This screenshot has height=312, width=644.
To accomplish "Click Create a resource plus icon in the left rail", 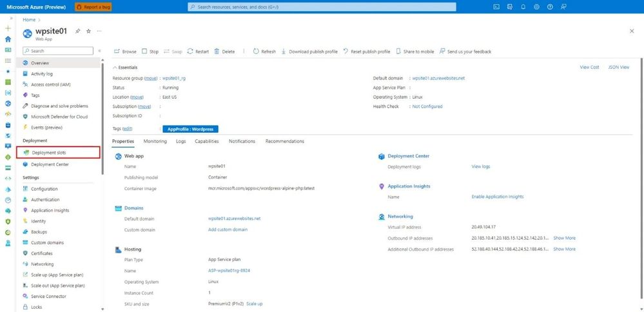I will (8, 28).
